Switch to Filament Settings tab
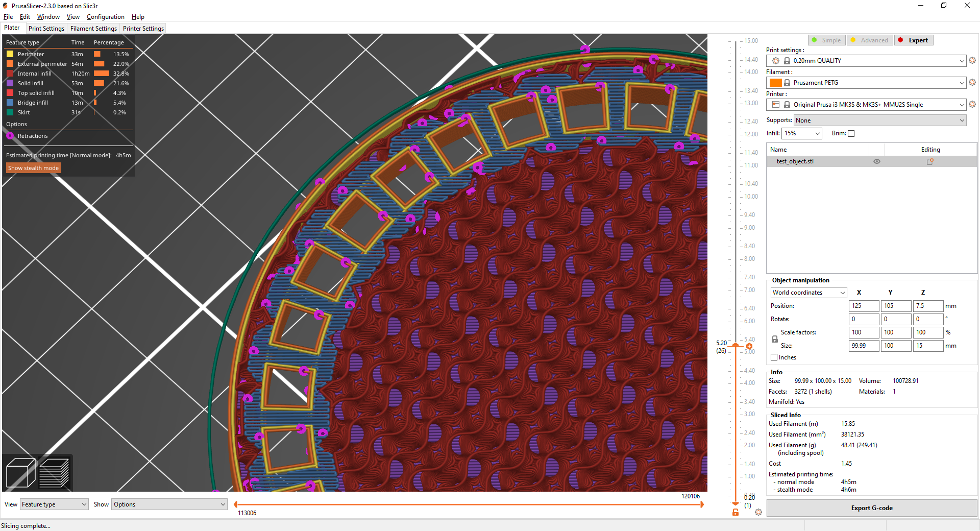Image resolution: width=980 pixels, height=531 pixels. [x=93, y=29]
